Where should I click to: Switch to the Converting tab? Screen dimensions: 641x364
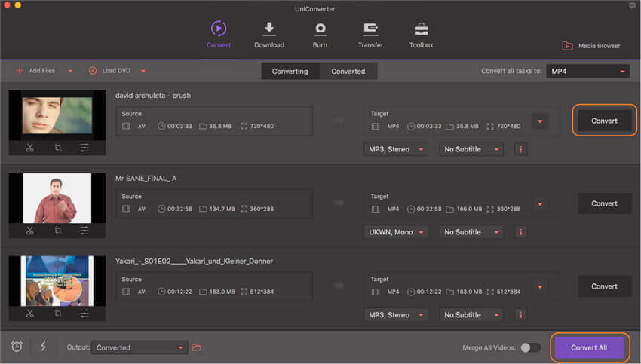pyautogui.click(x=290, y=71)
